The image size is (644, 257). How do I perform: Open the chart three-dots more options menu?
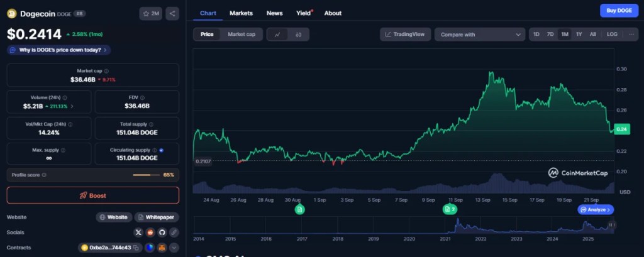(x=631, y=35)
